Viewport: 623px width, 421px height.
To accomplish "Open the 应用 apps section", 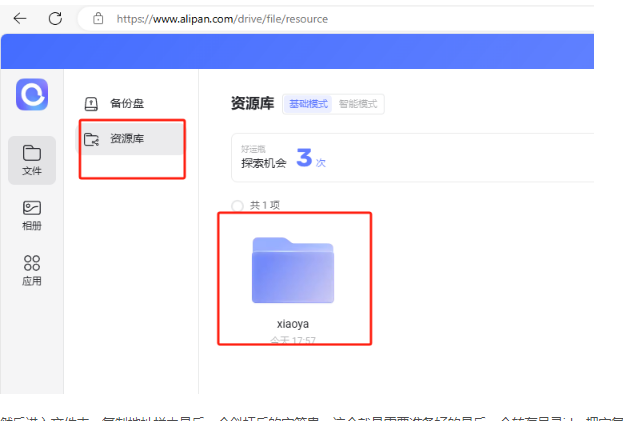I will pos(32,270).
